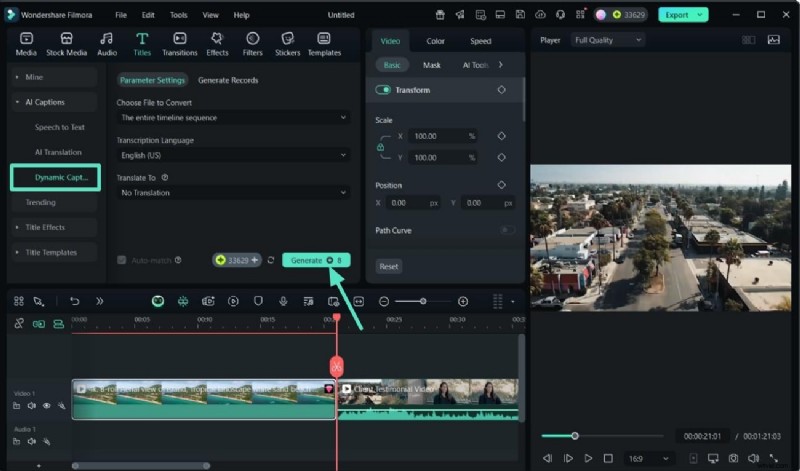The image size is (800, 471).
Task: Hide Video 1 track with eye icon
Action: (x=46, y=406)
